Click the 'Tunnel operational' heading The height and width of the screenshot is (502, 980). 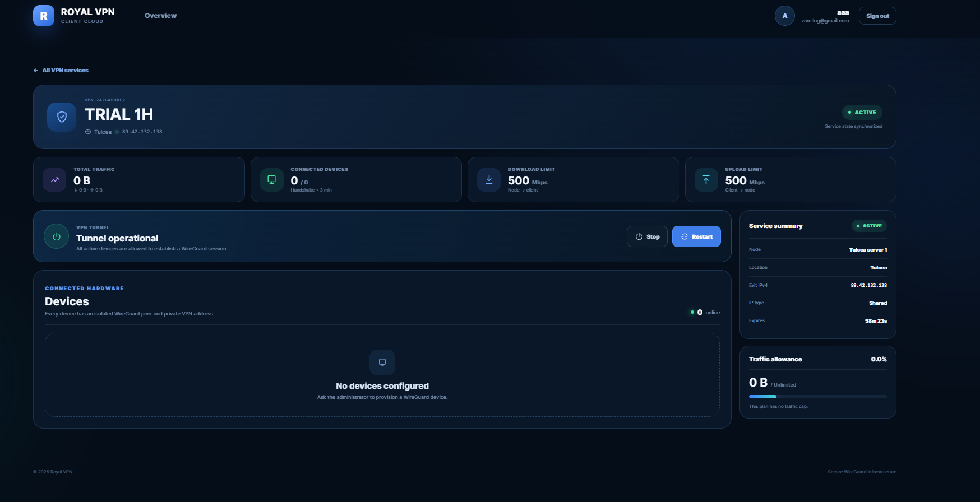point(117,238)
